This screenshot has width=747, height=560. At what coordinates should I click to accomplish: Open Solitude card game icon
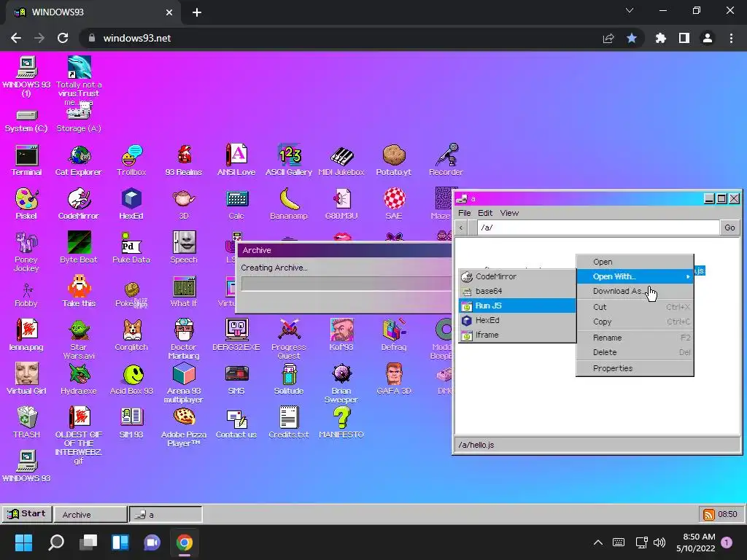coord(289,379)
